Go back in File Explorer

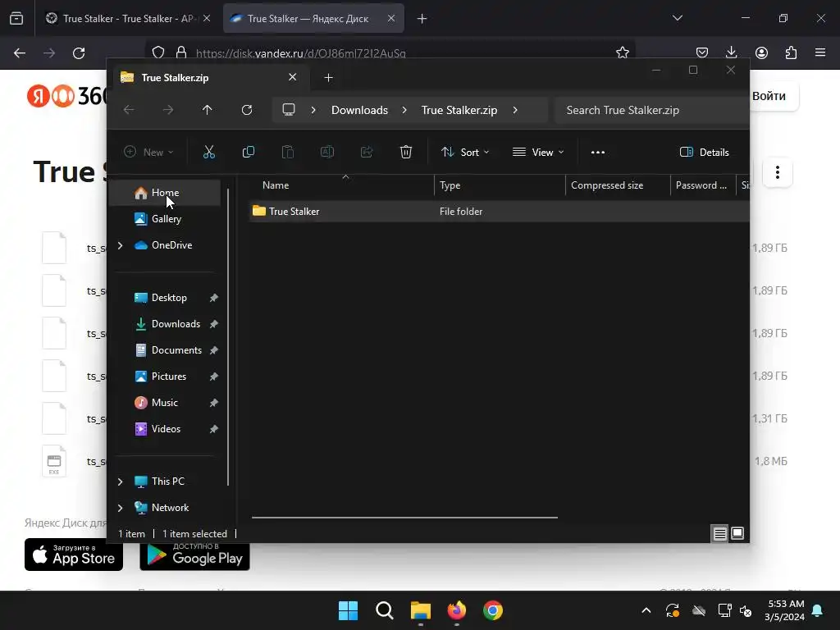129,110
